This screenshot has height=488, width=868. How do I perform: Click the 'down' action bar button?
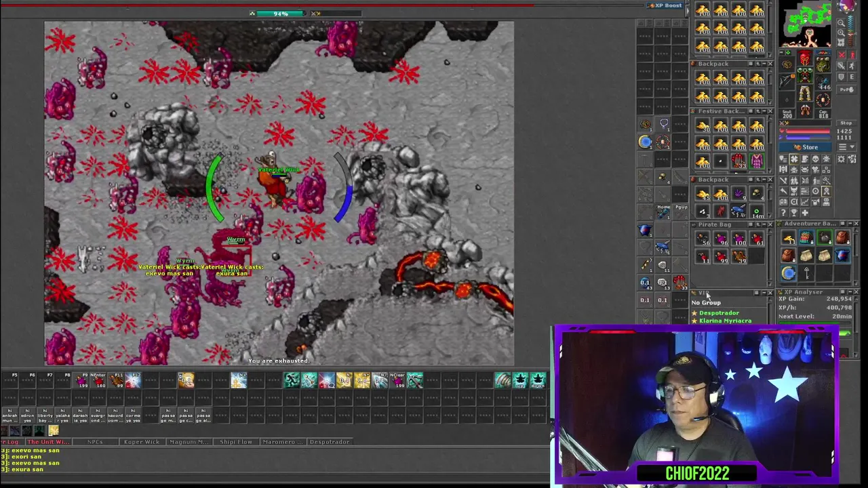538,380
